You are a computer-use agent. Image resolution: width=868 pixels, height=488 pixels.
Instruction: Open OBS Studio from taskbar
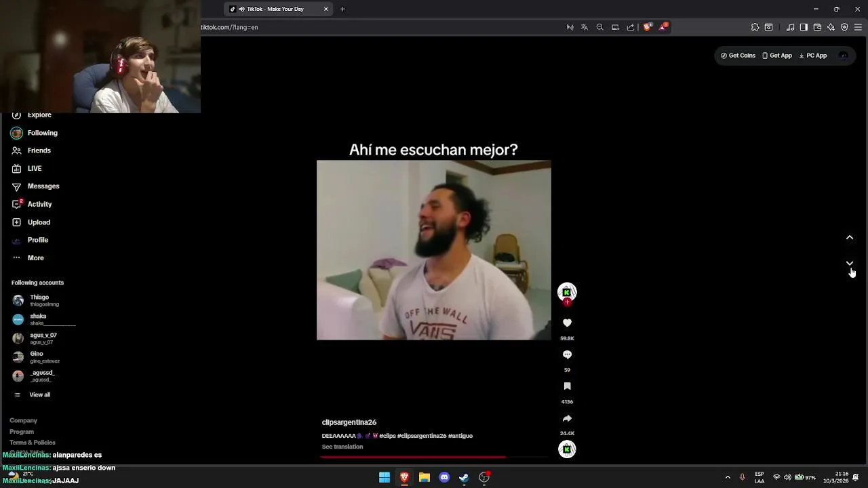point(484,477)
